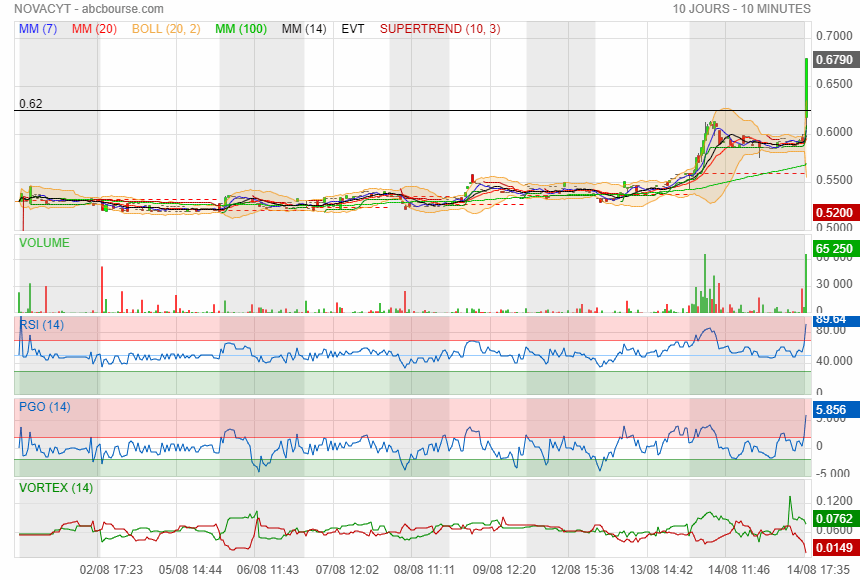
Task: Click the PGO value tag "5.856"
Action: [x=834, y=409]
